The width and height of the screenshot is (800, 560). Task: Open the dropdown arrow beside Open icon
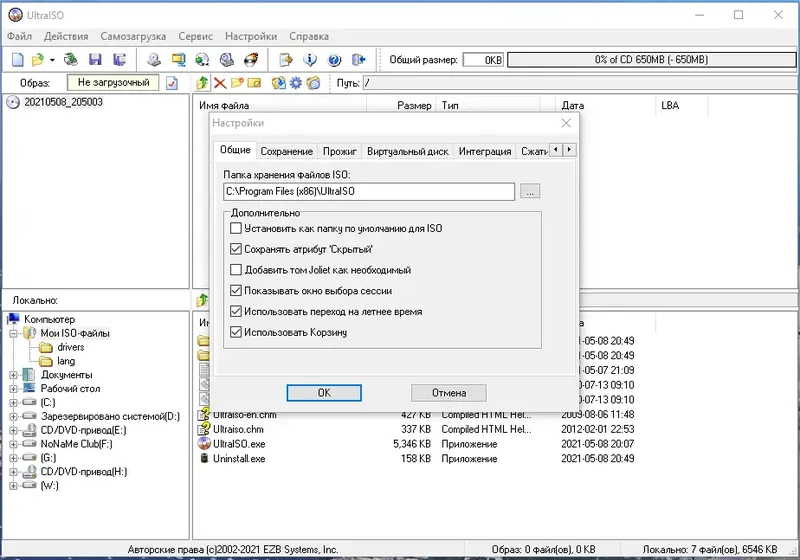(x=52, y=60)
